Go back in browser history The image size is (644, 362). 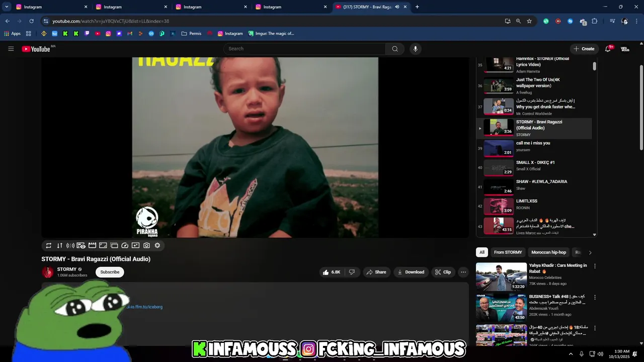click(x=7, y=21)
